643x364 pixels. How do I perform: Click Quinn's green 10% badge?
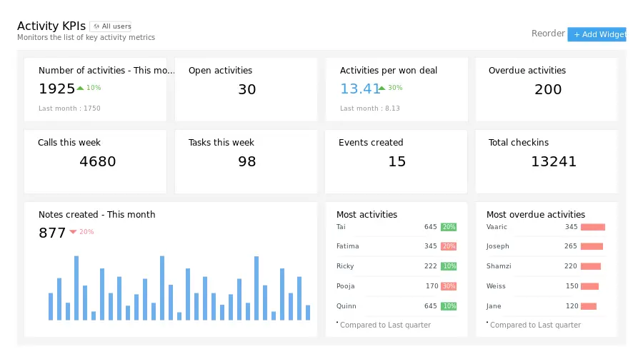click(x=449, y=306)
